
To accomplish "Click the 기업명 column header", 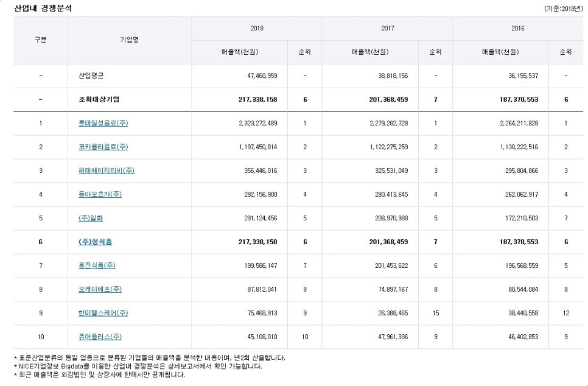I will (x=130, y=40).
